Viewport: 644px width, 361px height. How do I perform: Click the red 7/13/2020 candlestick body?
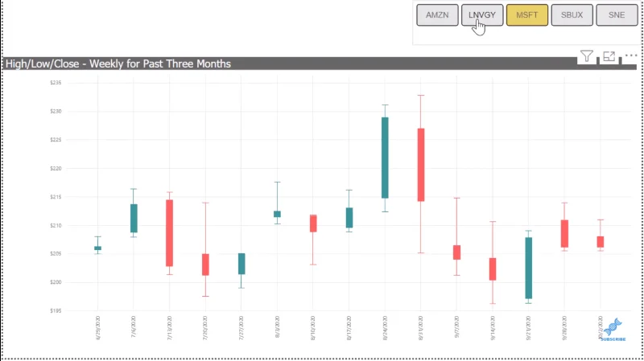click(170, 233)
